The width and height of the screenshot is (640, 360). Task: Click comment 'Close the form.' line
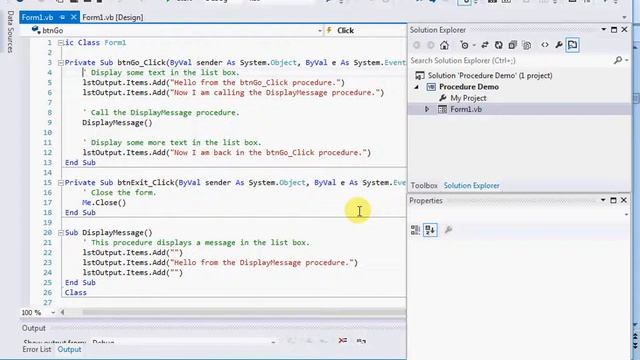coord(119,193)
